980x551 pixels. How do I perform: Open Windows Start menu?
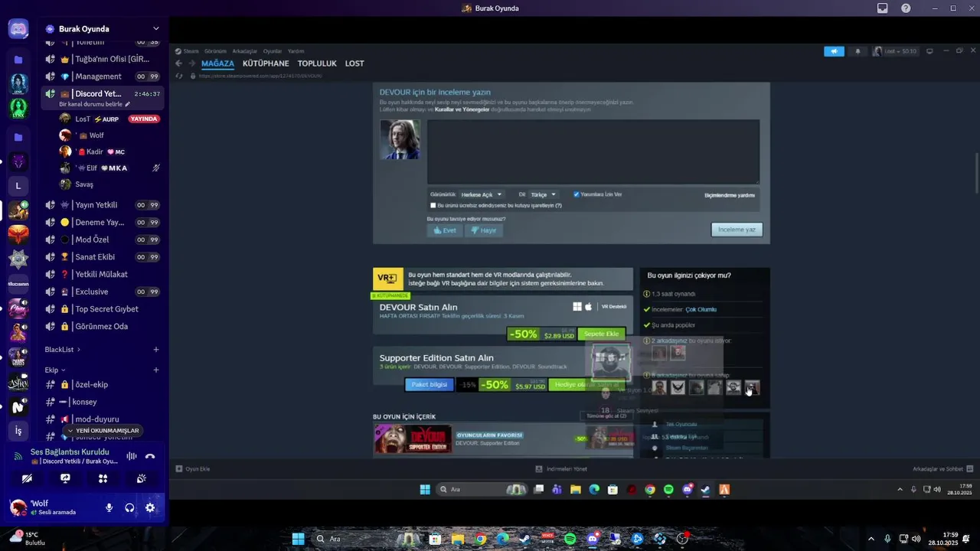point(298,539)
